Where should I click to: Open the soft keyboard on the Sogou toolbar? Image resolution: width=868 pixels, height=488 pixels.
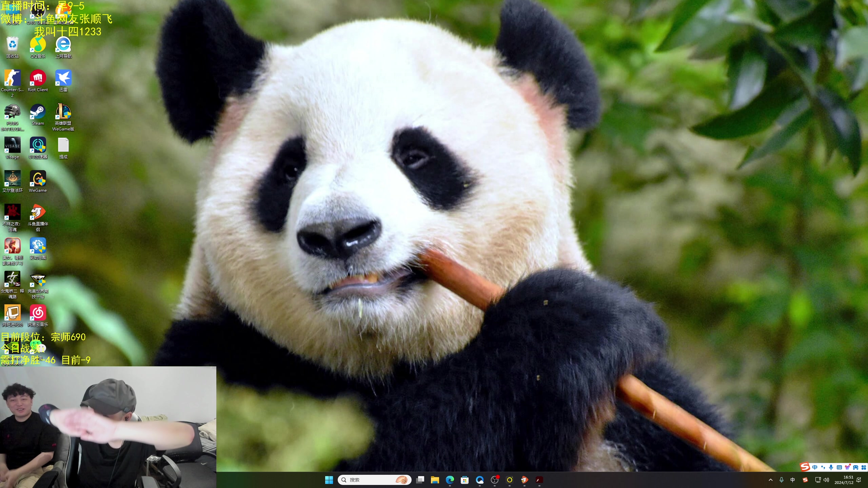(839, 467)
